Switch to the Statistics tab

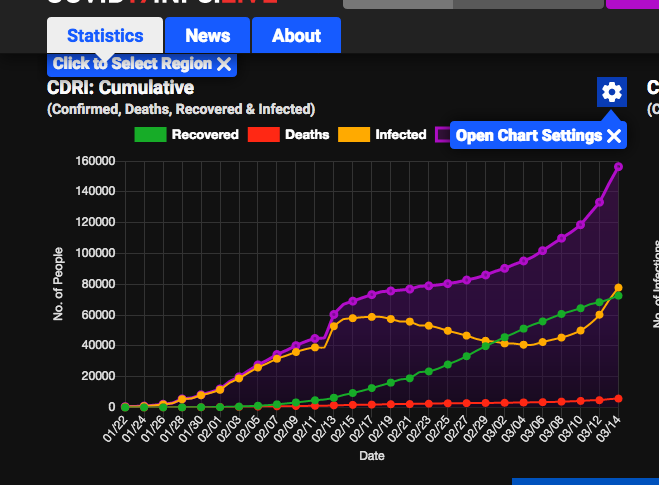[x=105, y=36]
